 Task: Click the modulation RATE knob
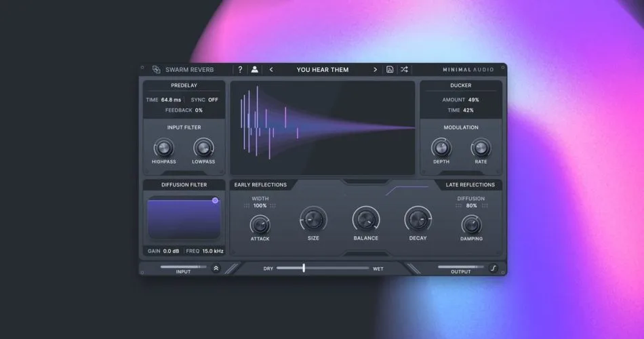(x=481, y=148)
